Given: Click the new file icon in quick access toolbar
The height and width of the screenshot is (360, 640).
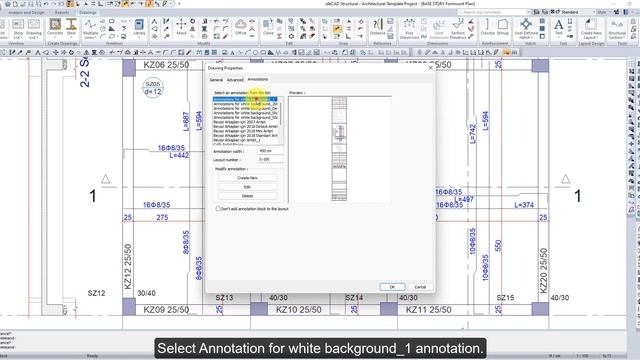Looking at the screenshot, I should [x=15, y=4].
